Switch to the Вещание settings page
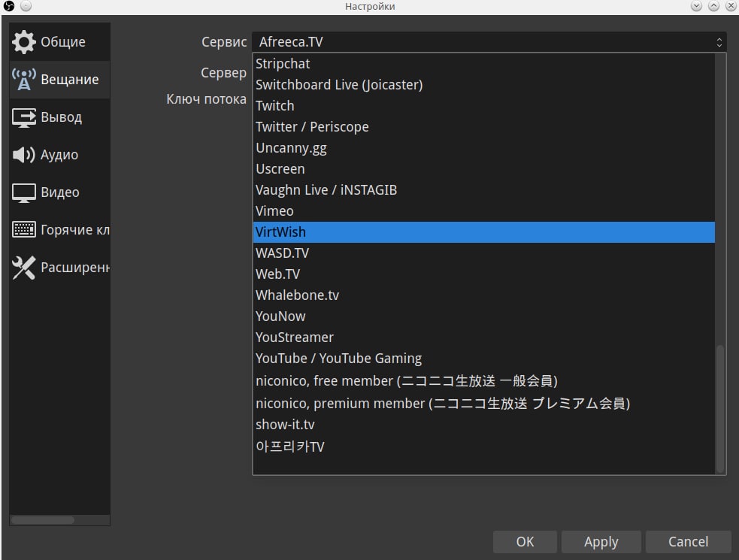739x560 pixels. tap(60, 79)
